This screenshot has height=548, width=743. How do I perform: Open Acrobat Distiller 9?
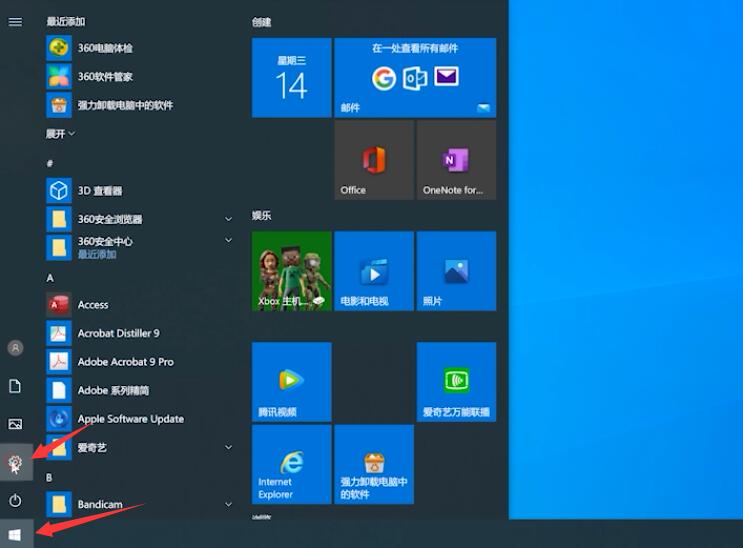[140, 333]
